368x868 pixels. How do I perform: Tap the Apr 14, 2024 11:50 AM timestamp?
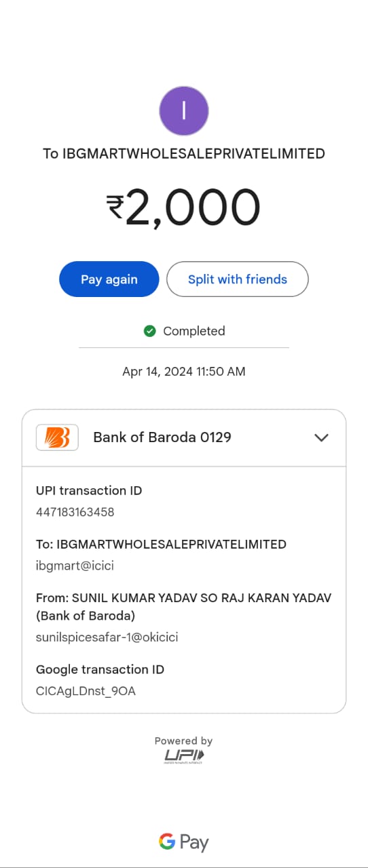pyautogui.click(x=184, y=372)
